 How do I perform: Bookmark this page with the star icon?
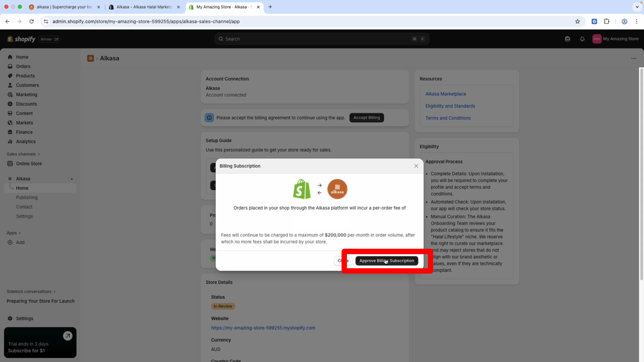click(x=578, y=21)
